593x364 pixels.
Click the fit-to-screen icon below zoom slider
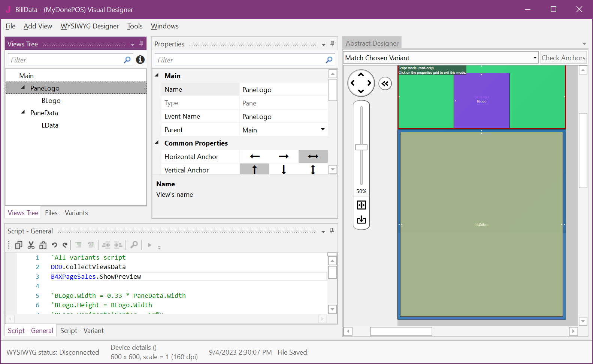tap(361, 205)
